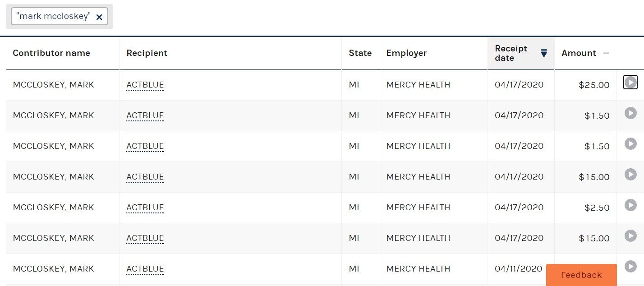This screenshot has height=286, width=644.
Task: Select the "mark mccloskey" filter tag text
Action: 54,17
